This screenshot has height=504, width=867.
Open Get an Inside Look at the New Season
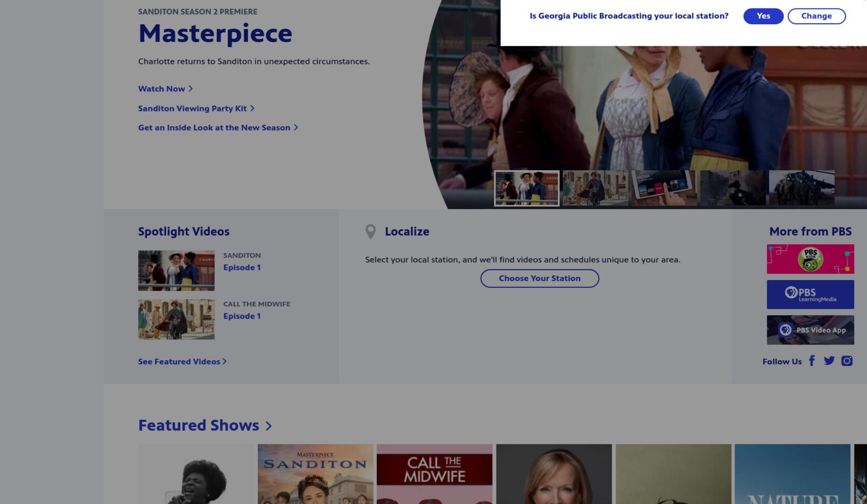[218, 127]
